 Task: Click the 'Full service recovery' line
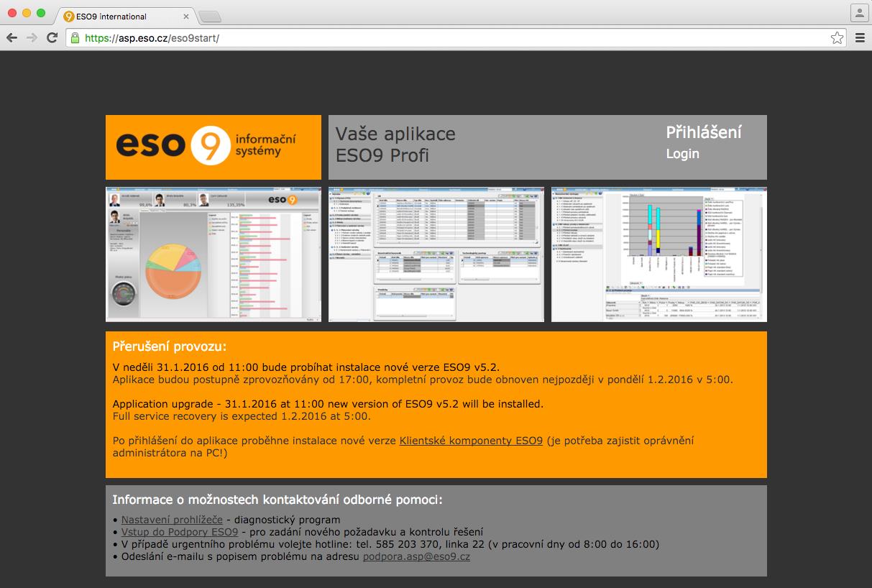pos(242,416)
